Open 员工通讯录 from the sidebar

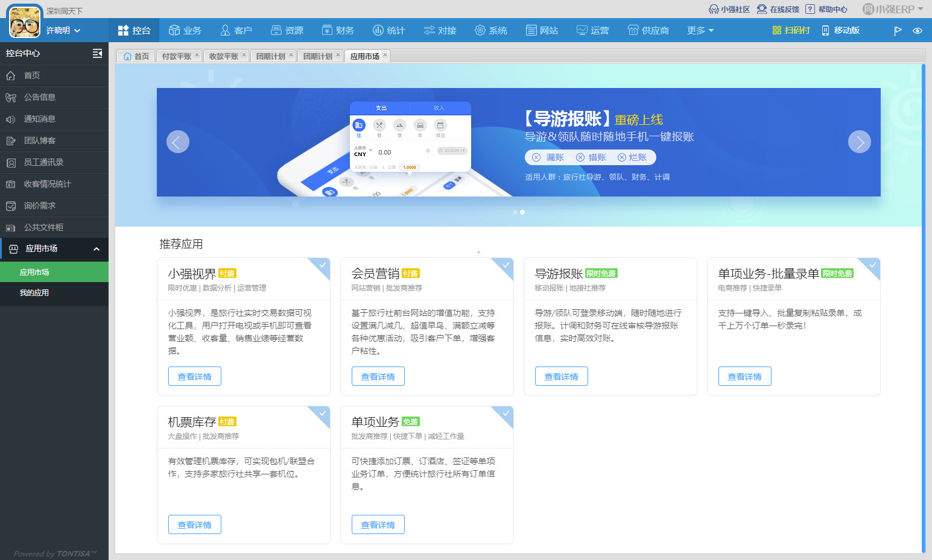tap(10, 162)
